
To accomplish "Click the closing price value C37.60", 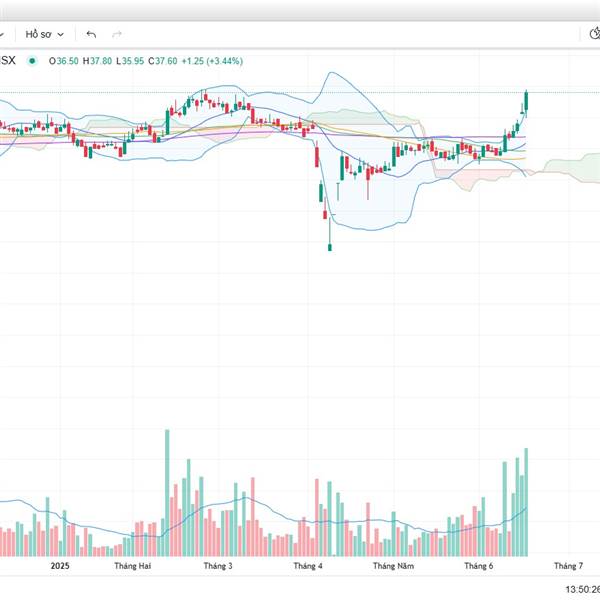I will point(163,61).
